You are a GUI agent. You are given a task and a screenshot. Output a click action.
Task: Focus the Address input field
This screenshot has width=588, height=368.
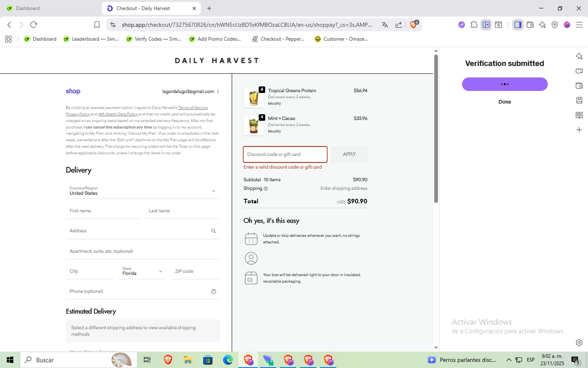(x=143, y=231)
